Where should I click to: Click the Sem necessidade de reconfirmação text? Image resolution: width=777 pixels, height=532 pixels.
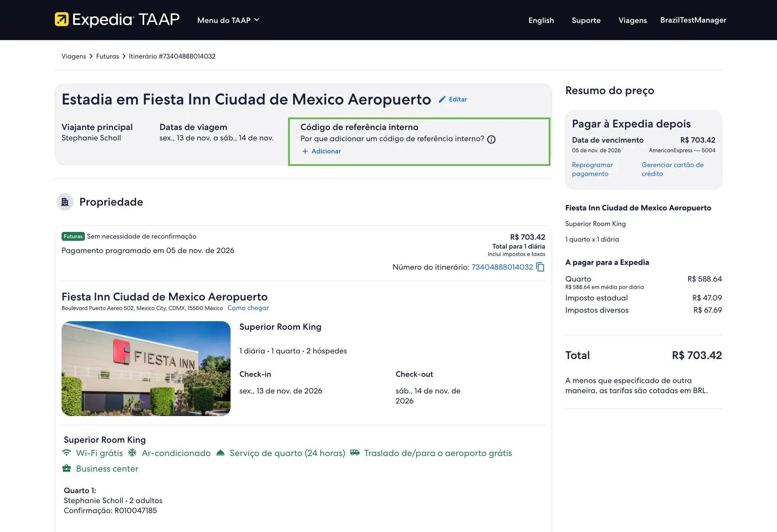coord(142,236)
